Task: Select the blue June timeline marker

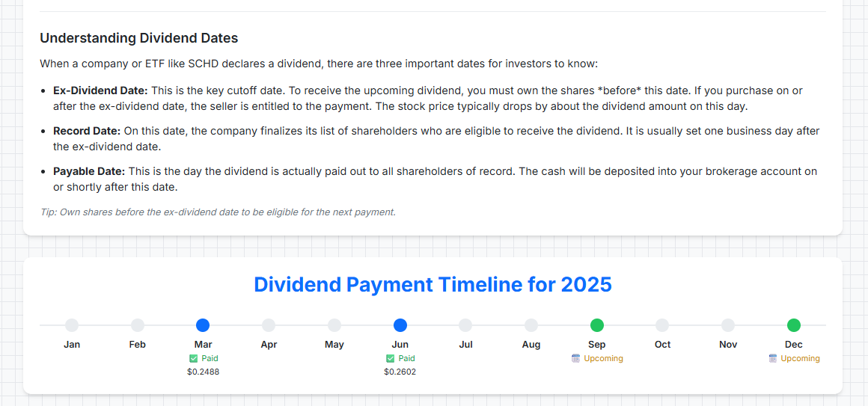Action: 400,325
